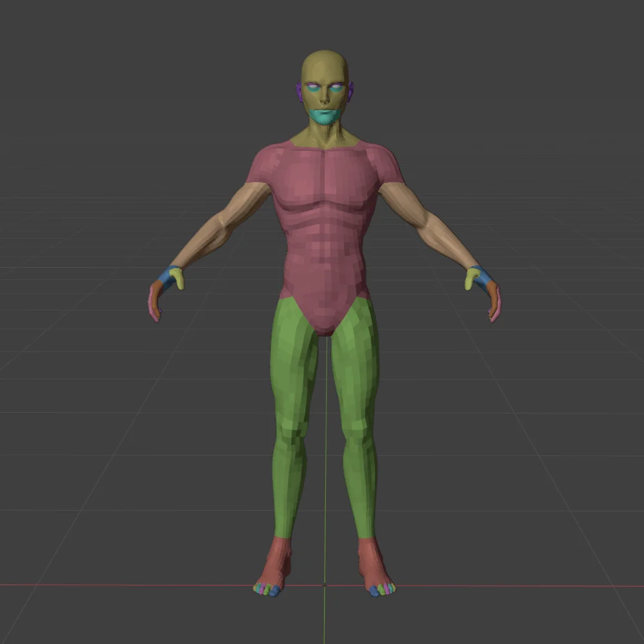Select the salmon-colored left foot

[372, 560]
